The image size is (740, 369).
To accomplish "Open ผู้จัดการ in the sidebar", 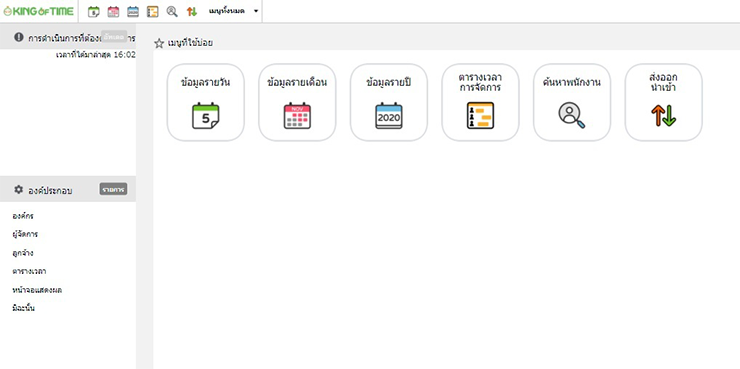I will click(25, 234).
